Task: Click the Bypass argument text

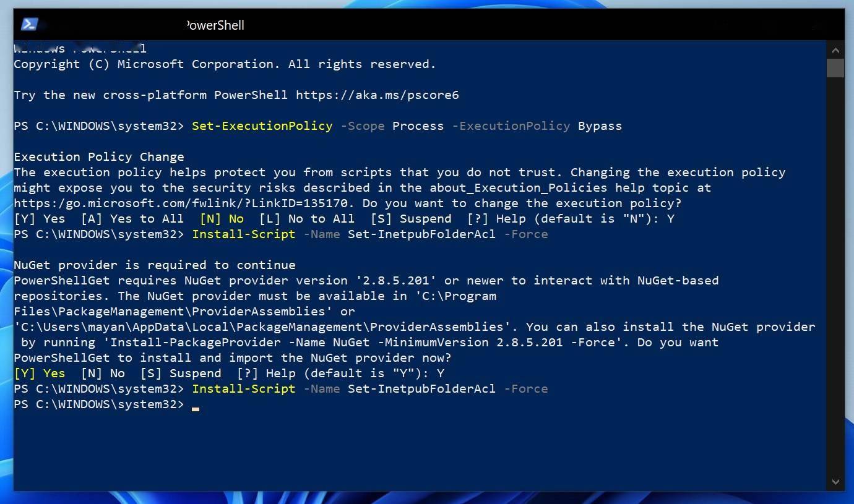Action: click(x=600, y=126)
